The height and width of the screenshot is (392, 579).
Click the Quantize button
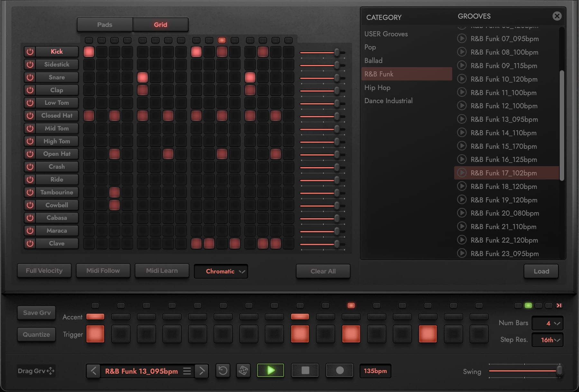(36, 334)
